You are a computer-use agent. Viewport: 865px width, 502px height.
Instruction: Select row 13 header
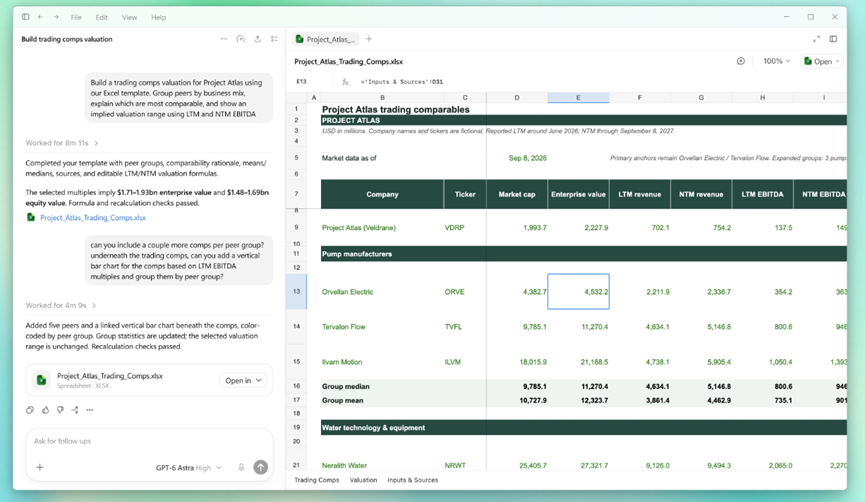(x=296, y=291)
